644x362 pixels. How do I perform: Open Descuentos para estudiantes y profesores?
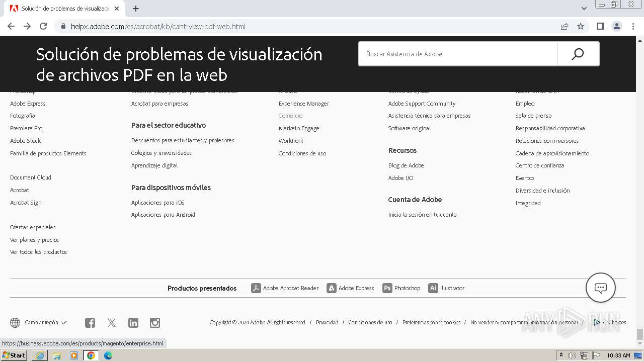183,140
